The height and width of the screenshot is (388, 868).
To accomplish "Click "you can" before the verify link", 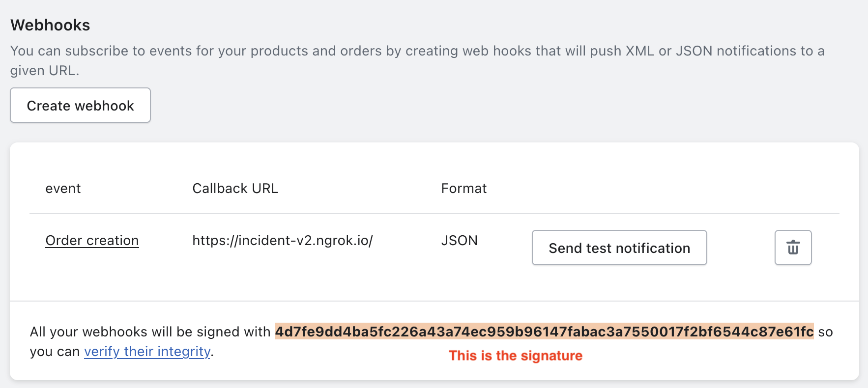I will (55, 352).
